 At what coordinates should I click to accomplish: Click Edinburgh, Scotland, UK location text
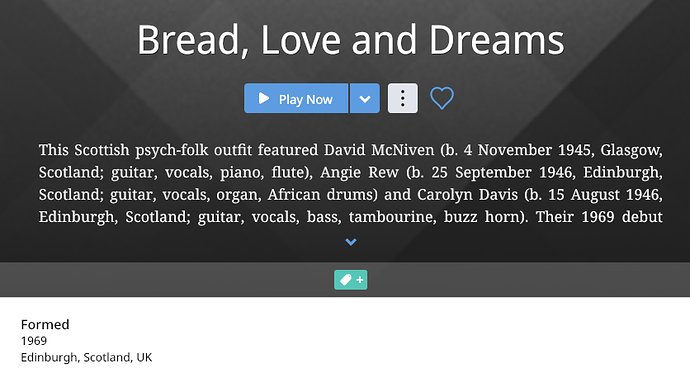pos(86,357)
